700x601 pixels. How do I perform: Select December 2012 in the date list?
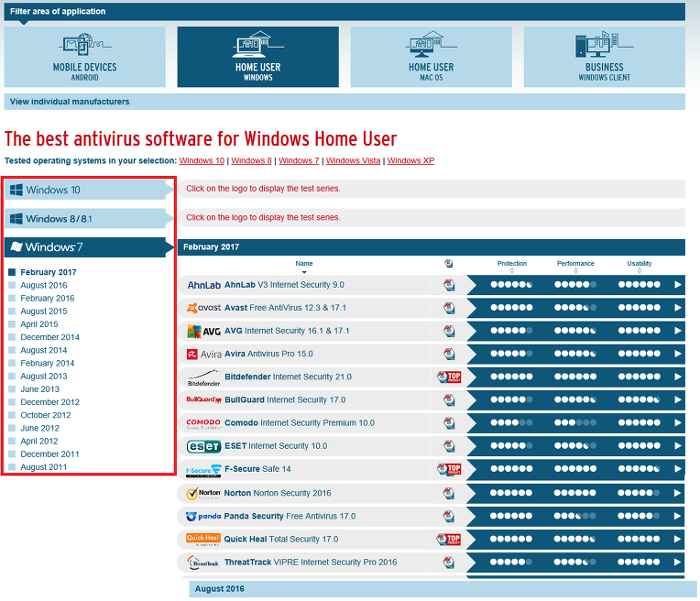click(49, 402)
